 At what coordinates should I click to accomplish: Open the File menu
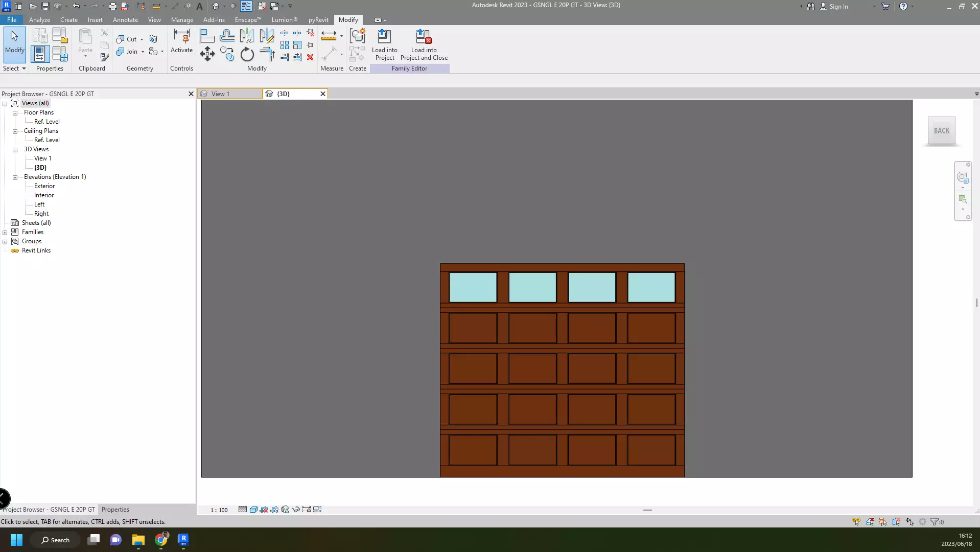tap(12, 20)
